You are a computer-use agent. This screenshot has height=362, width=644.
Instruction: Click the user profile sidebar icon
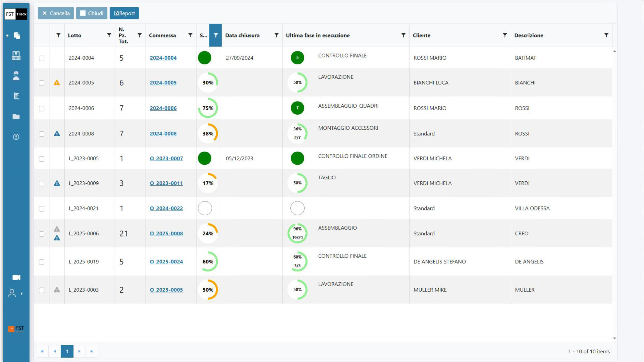pyautogui.click(x=12, y=294)
